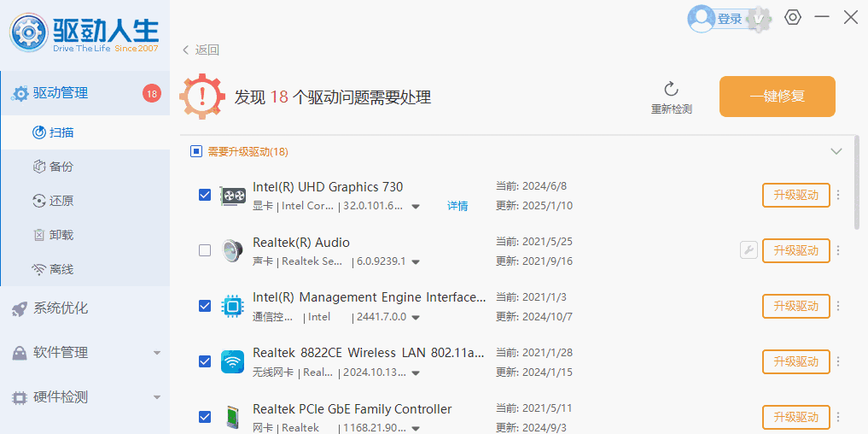Screen dimensions: 868x434
Task: Uncheck Realtek 8822CE Wireless LAN checkbox
Action: coord(205,361)
